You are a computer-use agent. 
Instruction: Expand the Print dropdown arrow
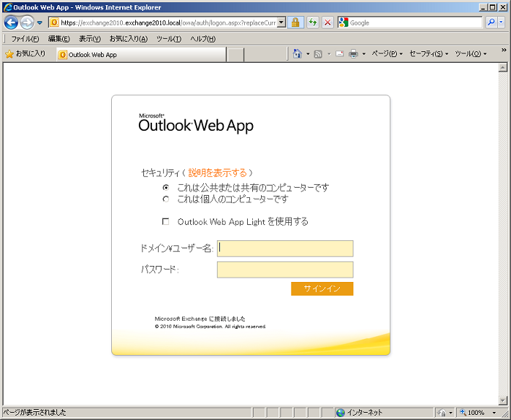coord(364,54)
